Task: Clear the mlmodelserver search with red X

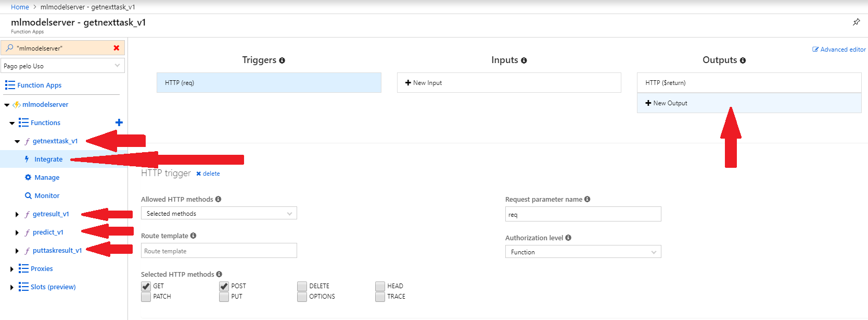Action: pyautogui.click(x=117, y=48)
